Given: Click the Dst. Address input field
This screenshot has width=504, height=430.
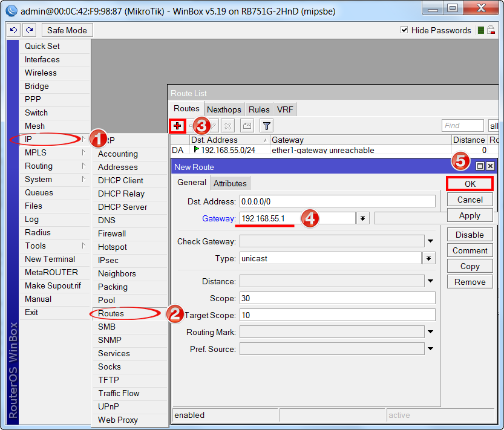Looking at the screenshot, I should (x=337, y=201).
